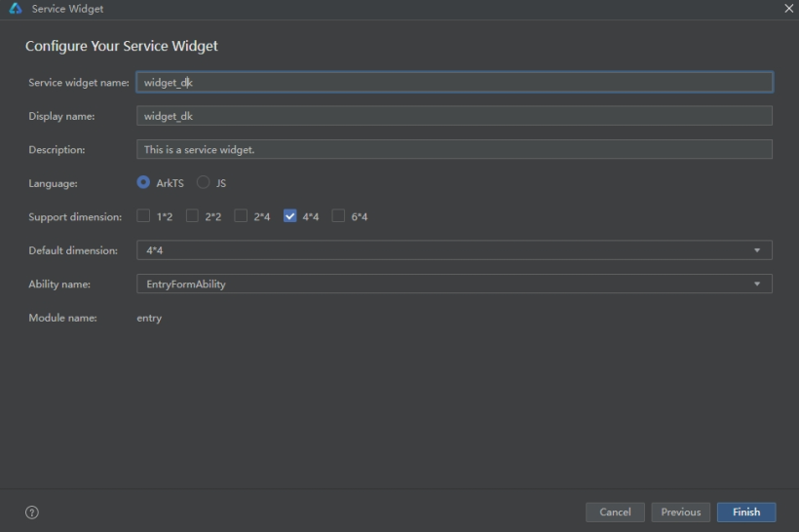The width and height of the screenshot is (799, 532).
Task: Edit the Description text field
Action: 454,149
